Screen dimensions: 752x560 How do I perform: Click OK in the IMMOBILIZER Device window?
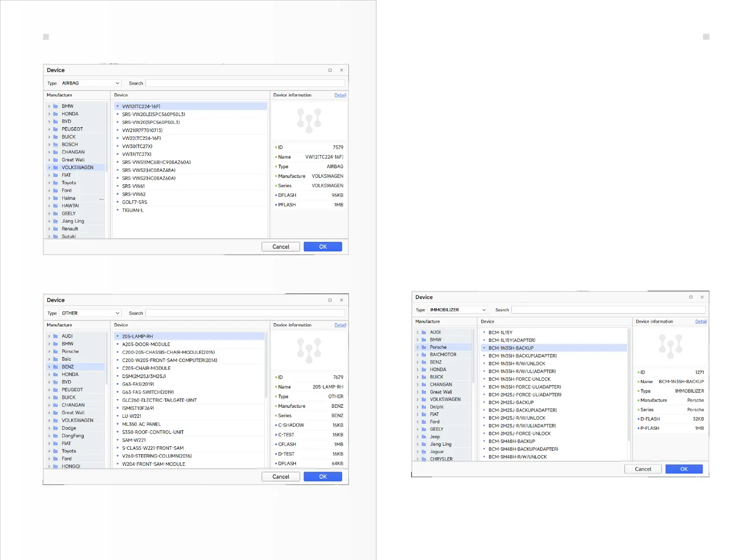pos(684,469)
